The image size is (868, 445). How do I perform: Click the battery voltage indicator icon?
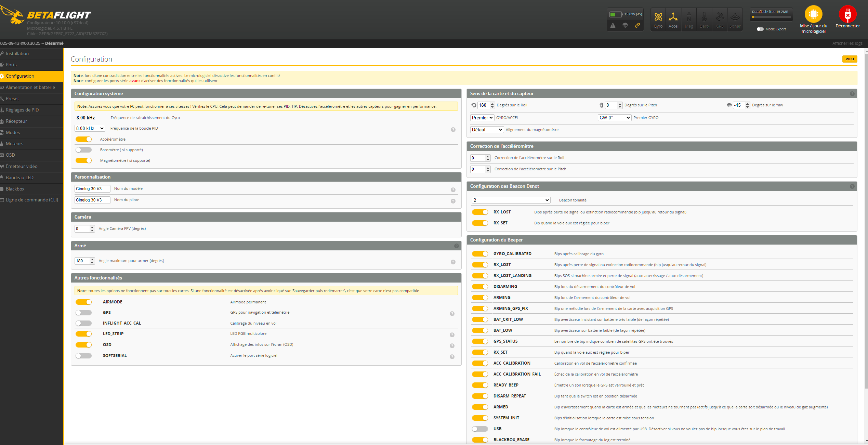[615, 14]
